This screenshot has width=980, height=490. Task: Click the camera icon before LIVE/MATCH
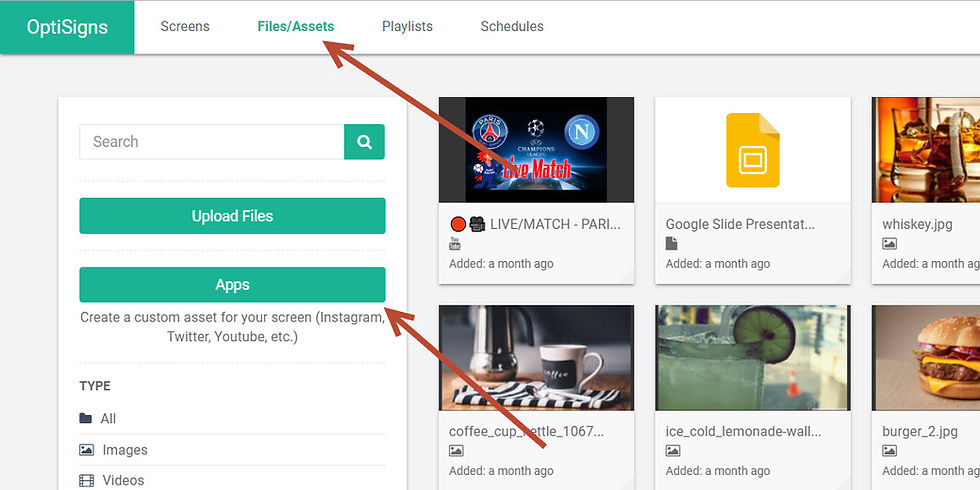coord(478,224)
